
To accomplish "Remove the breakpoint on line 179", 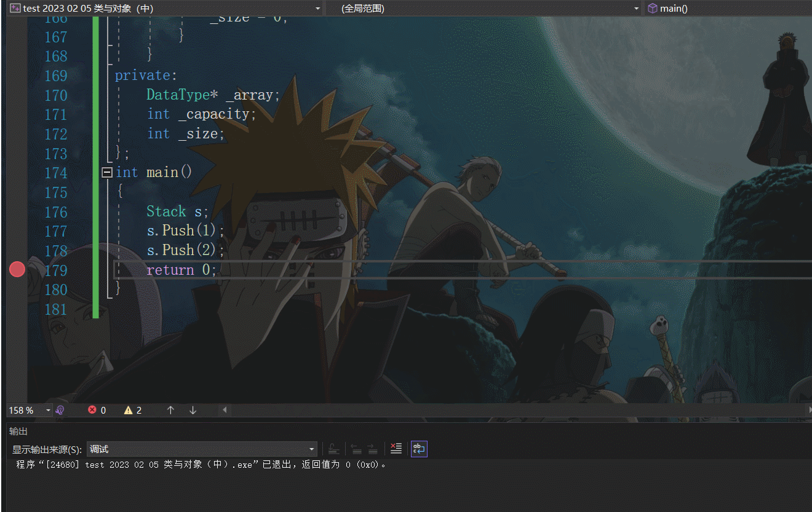I will [x=17, y=269].
